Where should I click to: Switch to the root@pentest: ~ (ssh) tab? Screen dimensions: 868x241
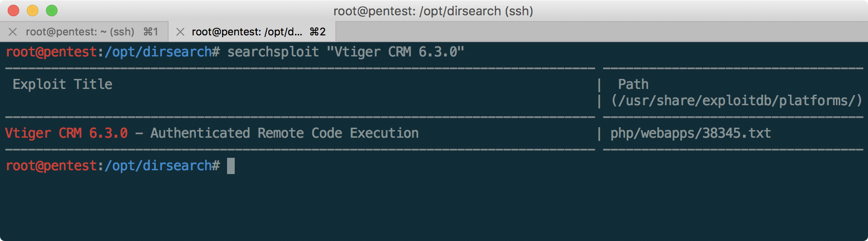click(x=80, y=32)
